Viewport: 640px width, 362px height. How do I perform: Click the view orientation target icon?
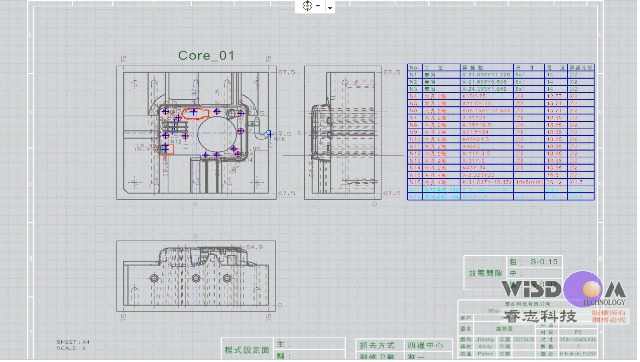click(307, 6)
